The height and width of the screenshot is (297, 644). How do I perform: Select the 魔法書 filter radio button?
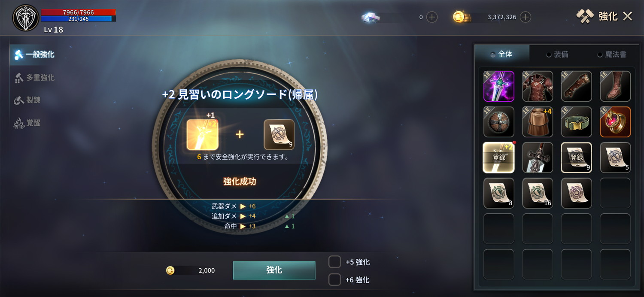tap(600, 55)
